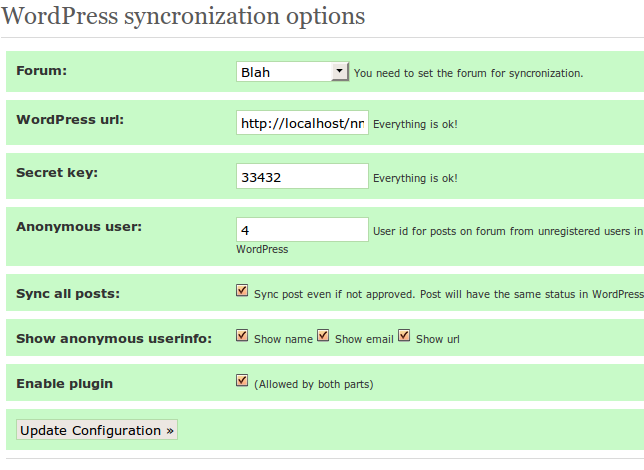Click the 'Show url' checkbox label

click(x=438, y=339)
